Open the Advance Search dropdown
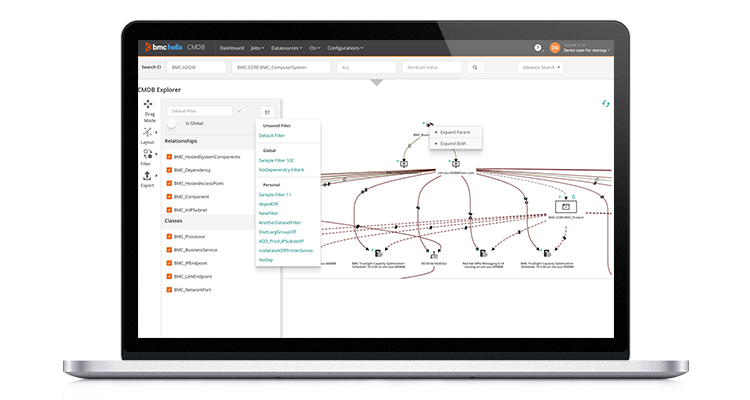The image size is (750, 400). 544,68
